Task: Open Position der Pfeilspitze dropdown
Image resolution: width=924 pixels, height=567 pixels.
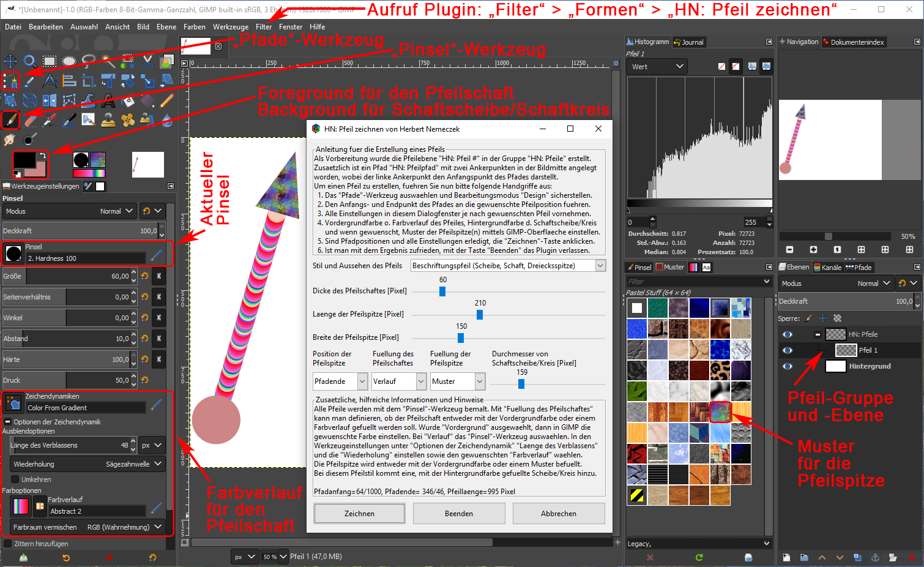Action: 340,381
